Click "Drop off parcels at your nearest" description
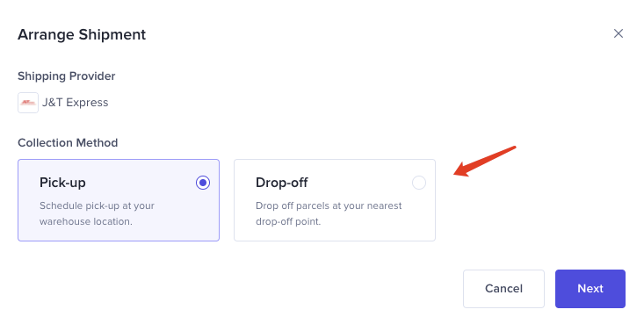This screenshot has width=644, height=324. coord(329,205)
